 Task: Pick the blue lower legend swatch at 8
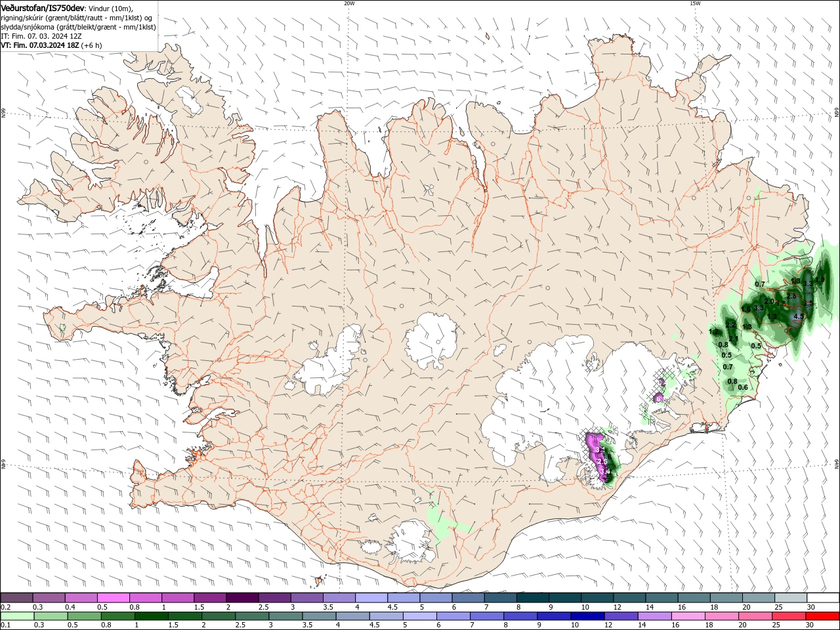click(520, 616)
